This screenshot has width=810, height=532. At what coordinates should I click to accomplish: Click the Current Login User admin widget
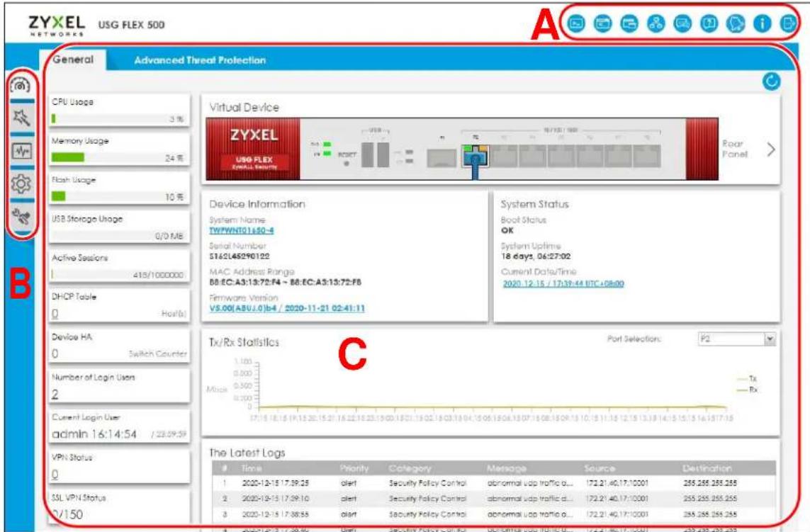119,426
